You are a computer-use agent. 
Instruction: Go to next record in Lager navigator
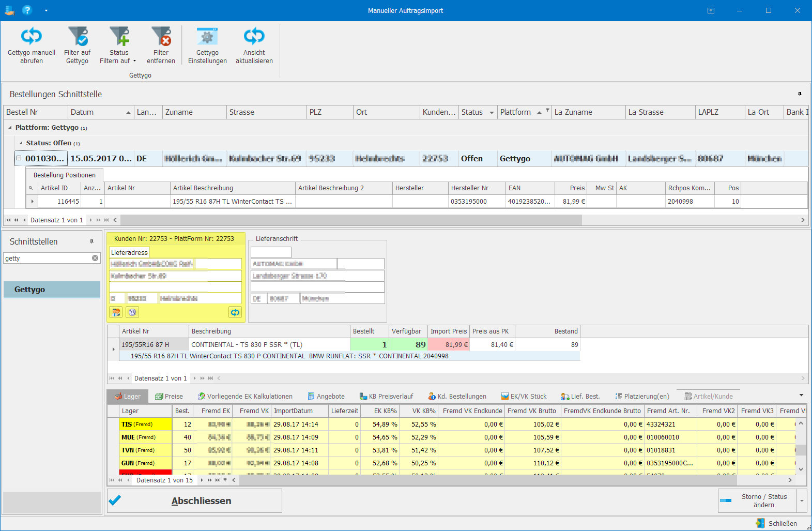[203, 480]
